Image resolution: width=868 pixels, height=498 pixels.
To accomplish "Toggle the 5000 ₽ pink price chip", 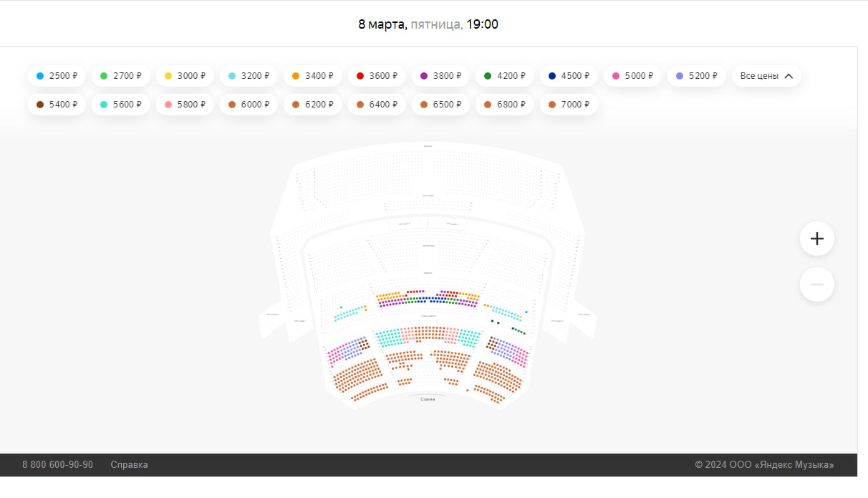I will click(x=632, y=76).
